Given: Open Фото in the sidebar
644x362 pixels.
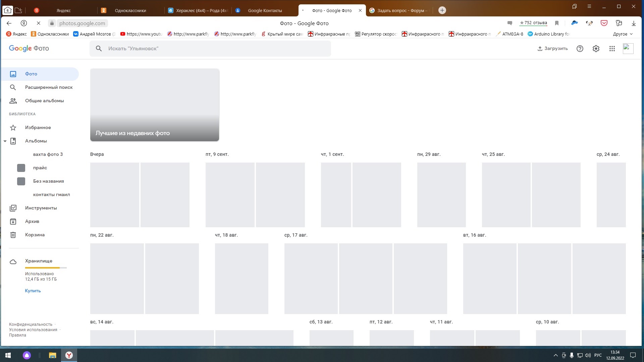Looking at the screenshot, I should click(x=40, y=74).
